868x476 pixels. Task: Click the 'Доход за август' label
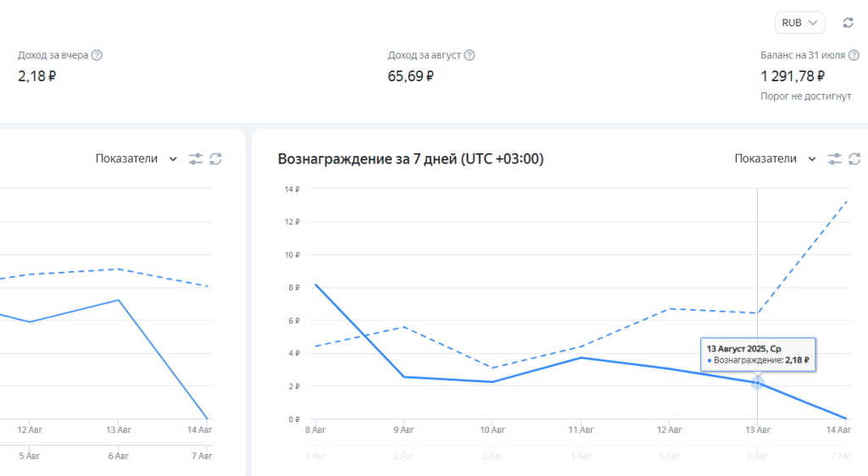click(424, 55)
